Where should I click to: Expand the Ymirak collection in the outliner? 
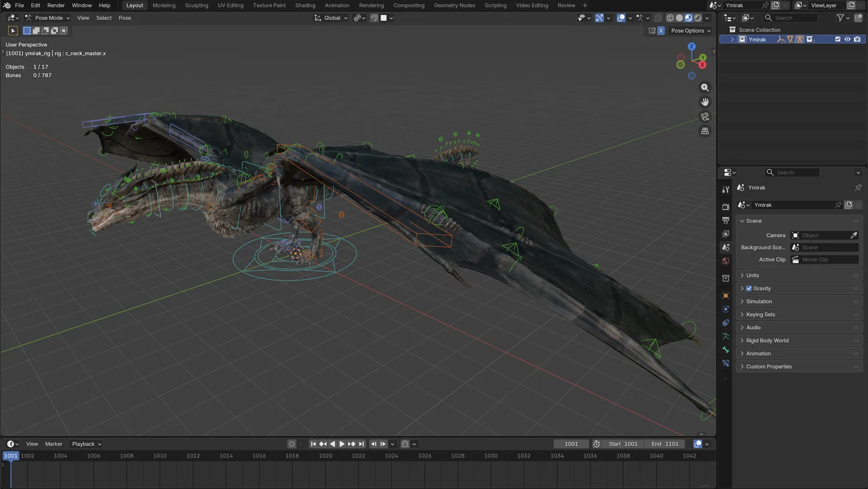pos(732,39)
